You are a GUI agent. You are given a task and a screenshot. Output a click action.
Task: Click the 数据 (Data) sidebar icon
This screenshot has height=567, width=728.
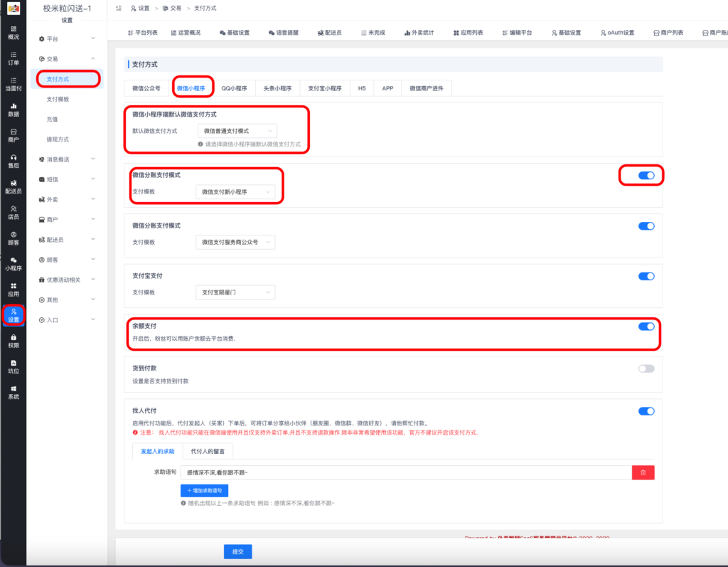coord(13,109)
